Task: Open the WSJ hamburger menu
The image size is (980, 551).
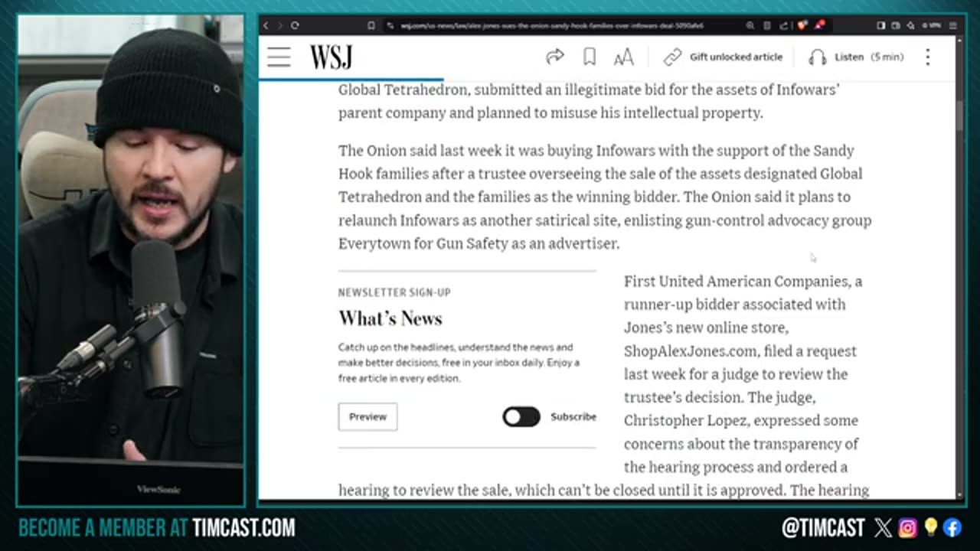Action: point(279,57)
